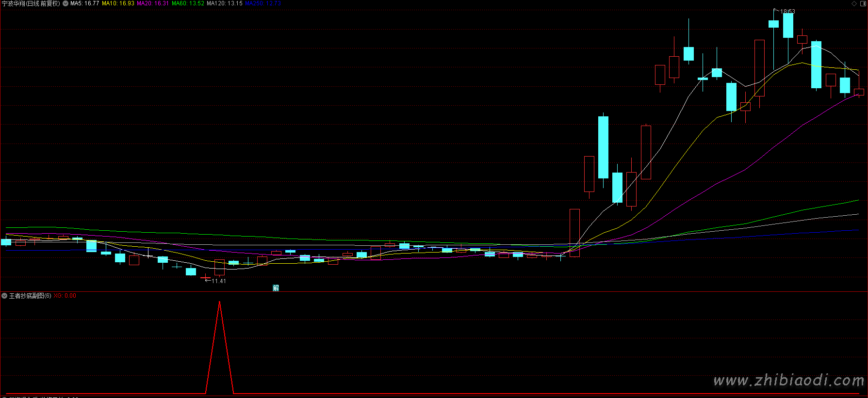Select the white MA5: 16.77 label
Image resolution: width=868 pixels, height=398 pixels.
click(x=85, y=3)
